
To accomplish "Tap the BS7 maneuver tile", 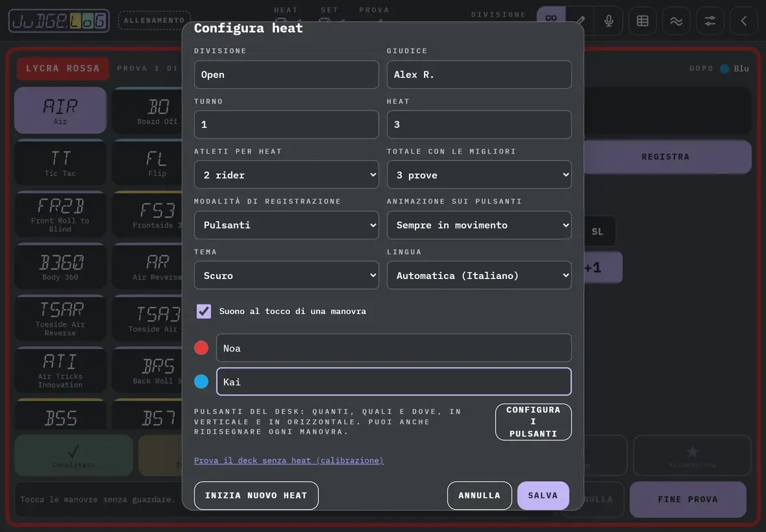I will point(147,415).
